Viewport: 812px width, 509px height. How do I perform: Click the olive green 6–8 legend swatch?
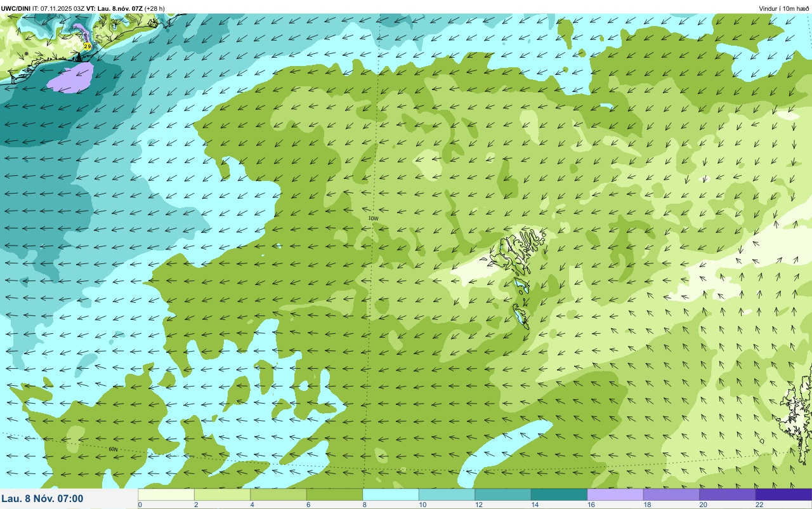coord(334,494)
